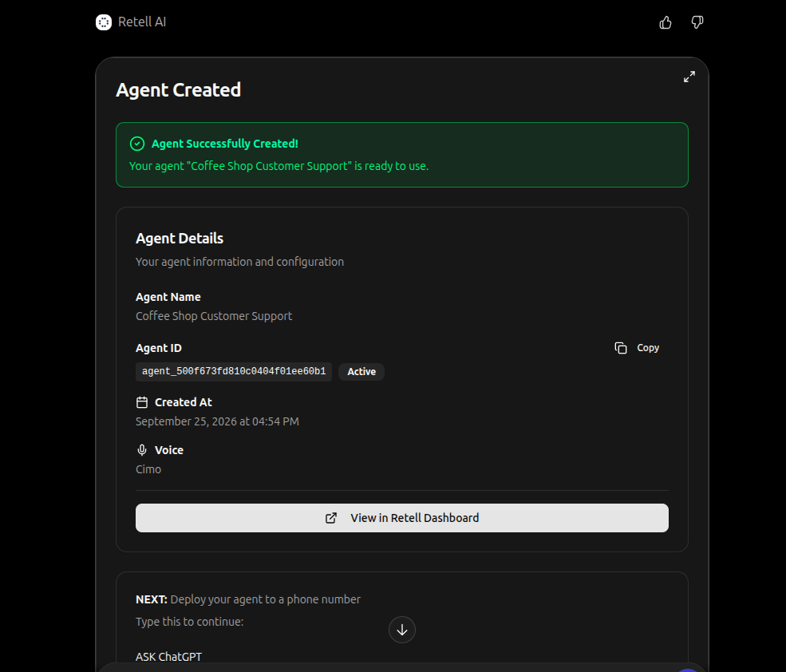Click the green success checkmark icon
786x672 pixels.
pos(137,144)
